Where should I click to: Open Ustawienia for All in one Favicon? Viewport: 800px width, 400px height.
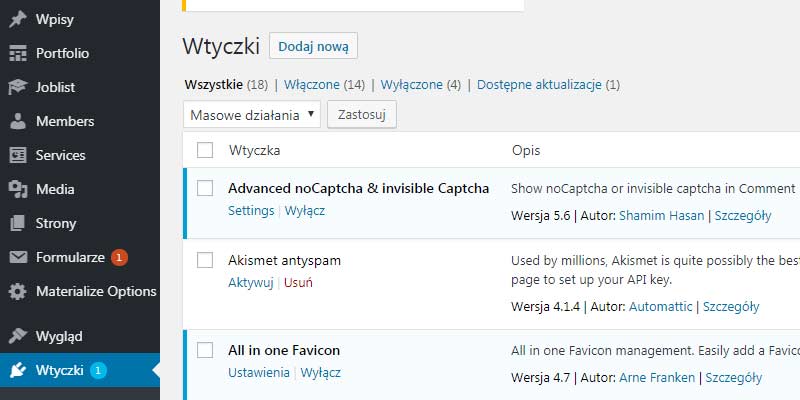(x=259, y=372)
